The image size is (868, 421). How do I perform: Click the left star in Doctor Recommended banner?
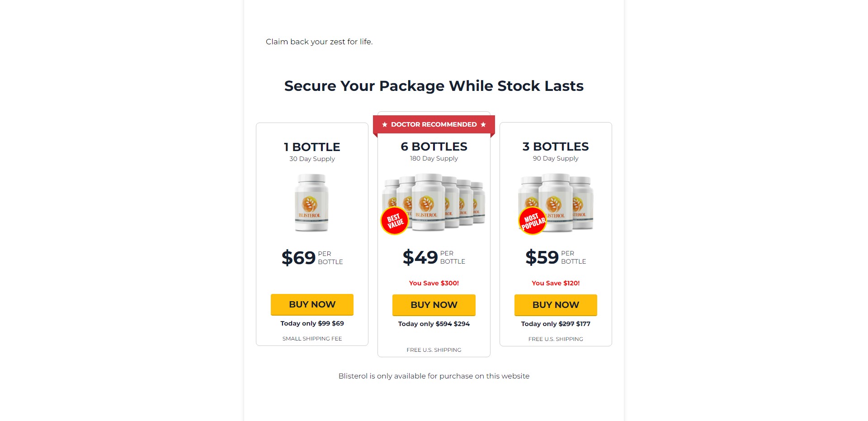pyautogui.click(x=385, y=125)
